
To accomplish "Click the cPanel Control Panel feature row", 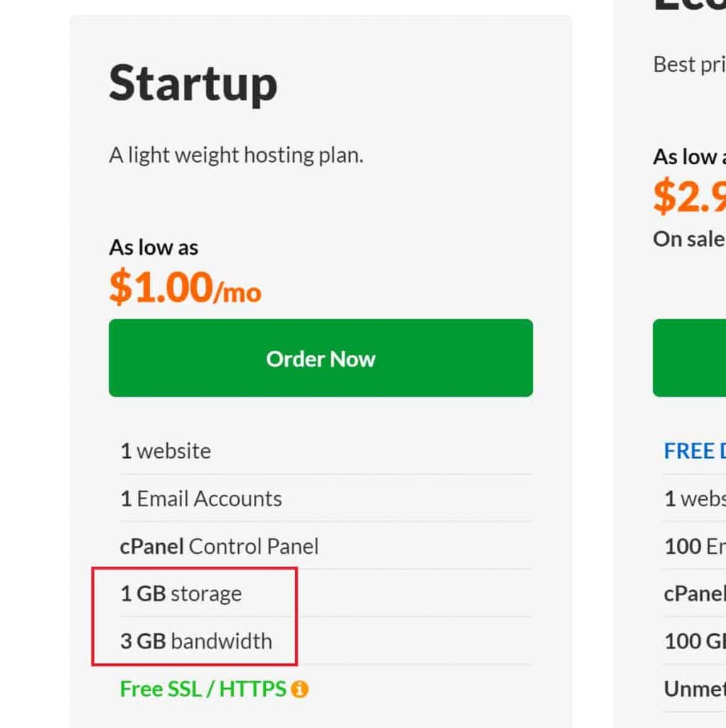I will 219,546.
